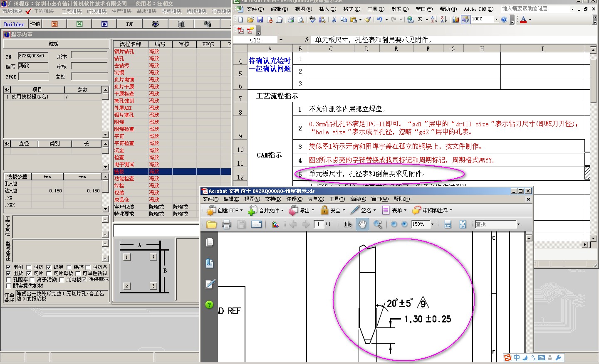This screenshot has height=364, width=599.
Task: Click numbered button 4 in board diagram
Action: tap(153, 257)
